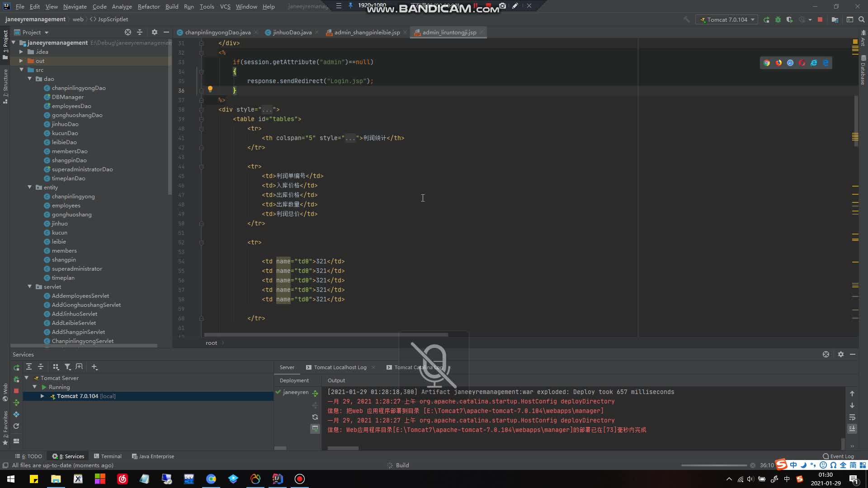Select chanpinlingyong under entity in tree
Image resolution: width=868 pixels, height=488 pixels.
point(73,196)
